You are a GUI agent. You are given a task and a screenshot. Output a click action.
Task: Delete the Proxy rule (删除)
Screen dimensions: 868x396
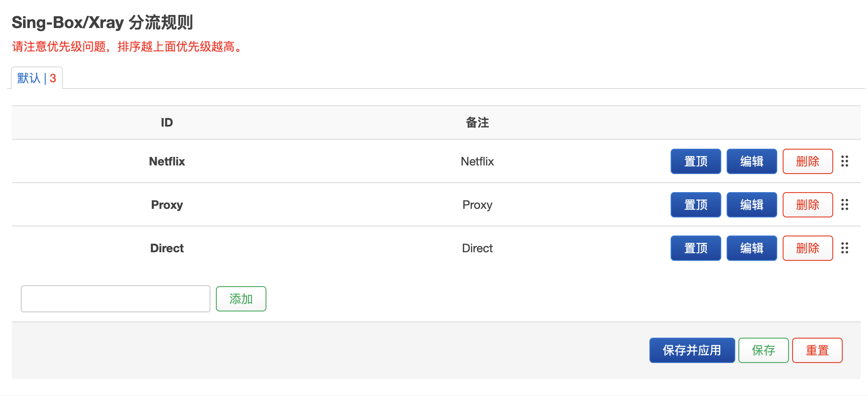tap(807, 205)
